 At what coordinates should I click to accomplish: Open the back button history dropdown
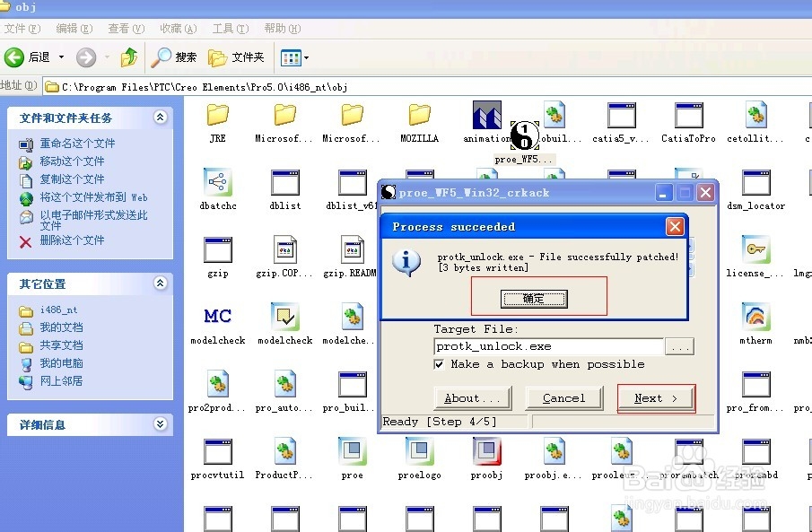pyautogui.click(x=61, y=57)
